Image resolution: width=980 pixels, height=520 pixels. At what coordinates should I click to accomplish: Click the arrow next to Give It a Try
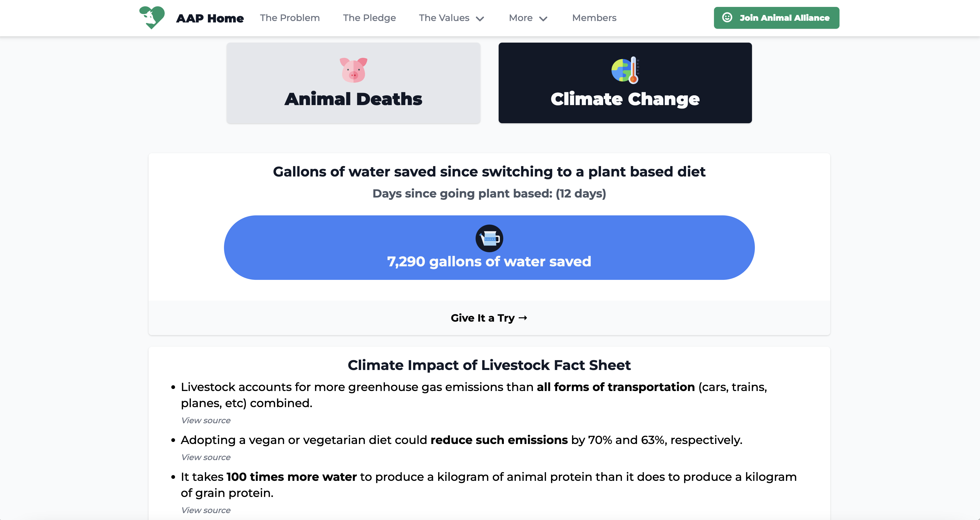point(523,318)
